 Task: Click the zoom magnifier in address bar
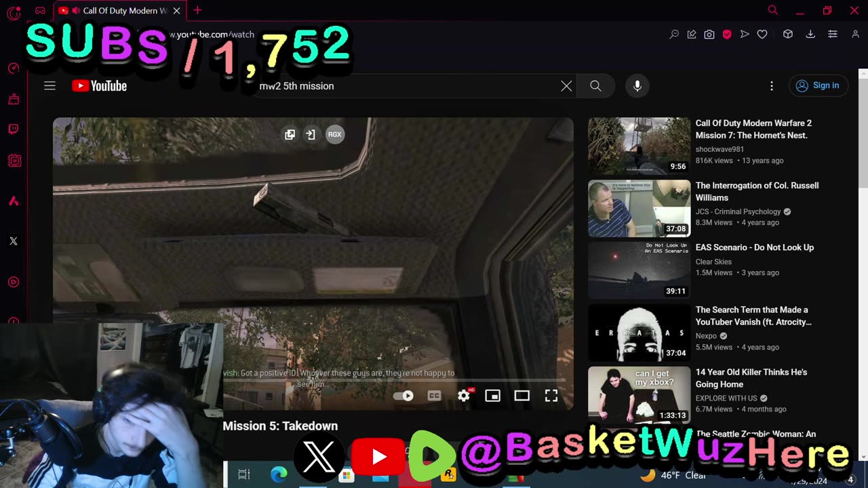674,35
